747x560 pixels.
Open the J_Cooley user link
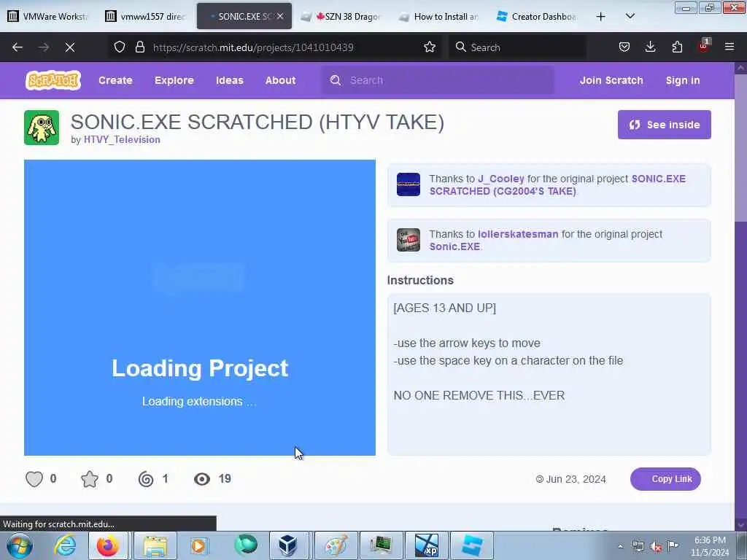pos(500,179)
